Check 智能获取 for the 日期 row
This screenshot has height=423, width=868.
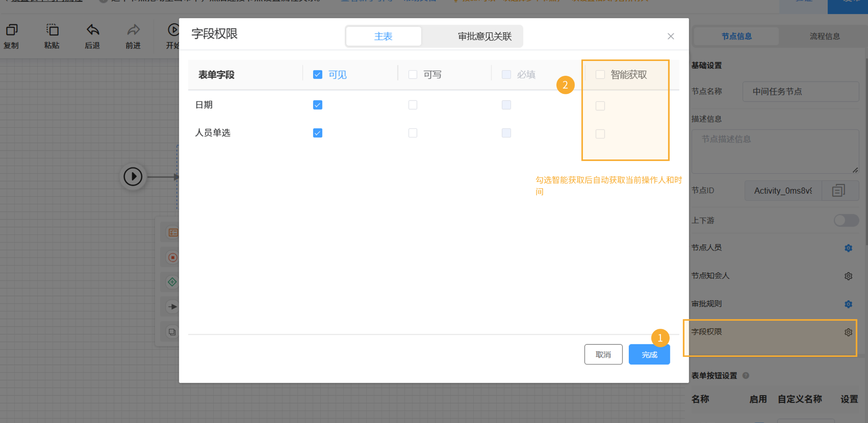click(x=600, y=106)
